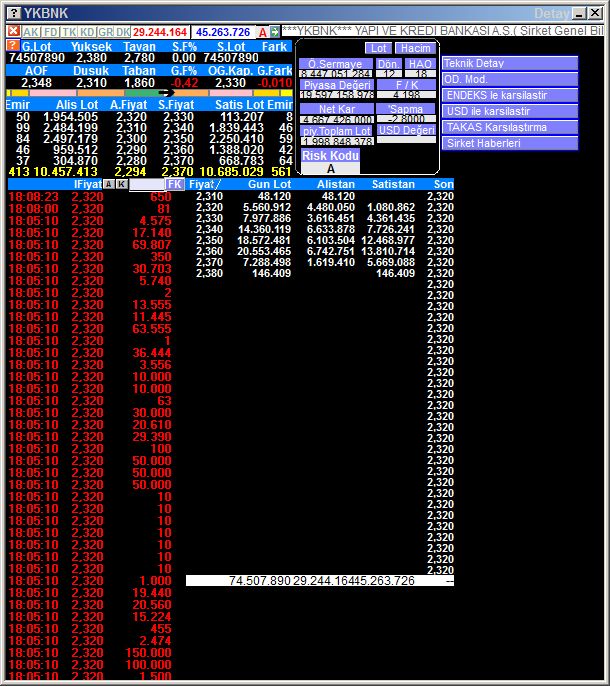Click the Fiyat column header
This screenshot has width=610, height=686.
204,184
